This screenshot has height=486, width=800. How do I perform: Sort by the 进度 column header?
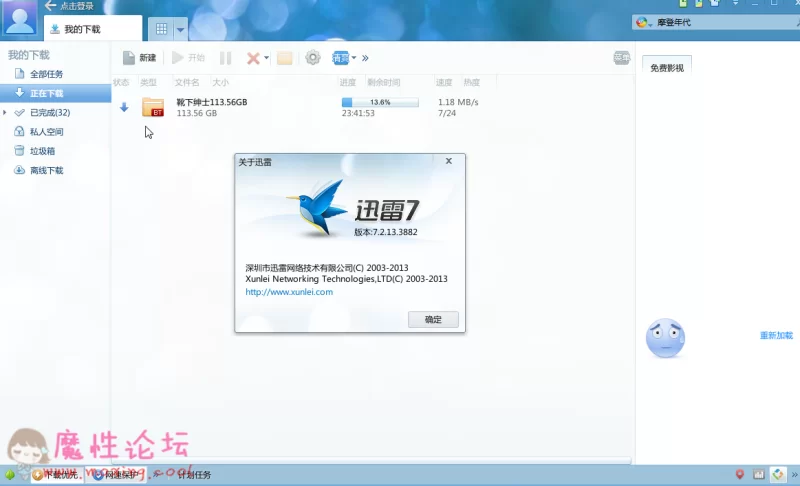[348, 82]
